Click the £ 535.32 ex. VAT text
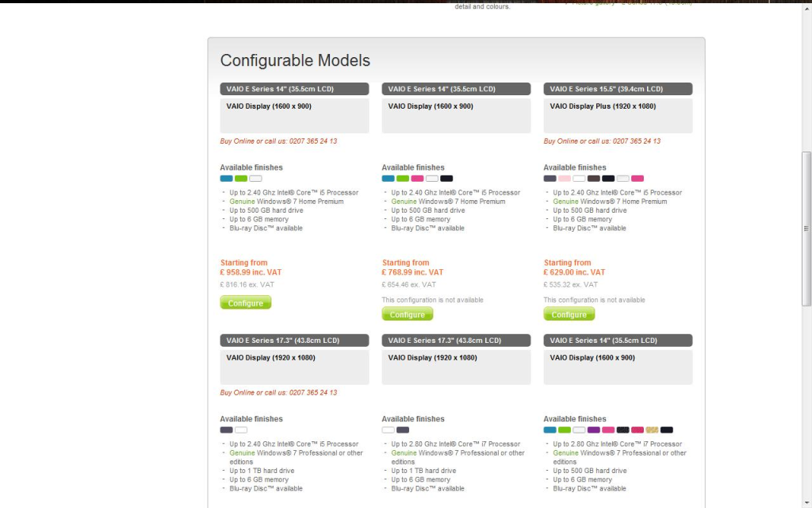This screenshot has height=508, width=812. click(x=570, y=285)
